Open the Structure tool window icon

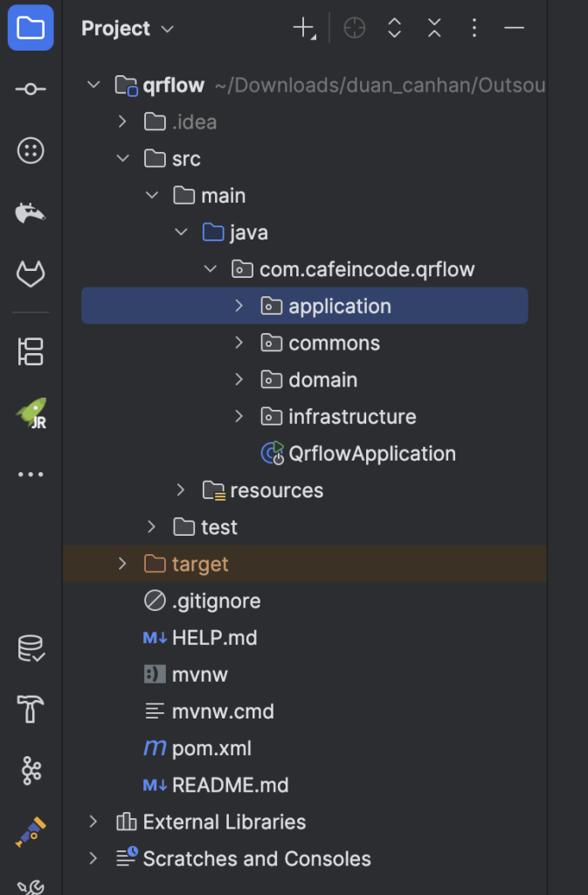pos(31,351)
